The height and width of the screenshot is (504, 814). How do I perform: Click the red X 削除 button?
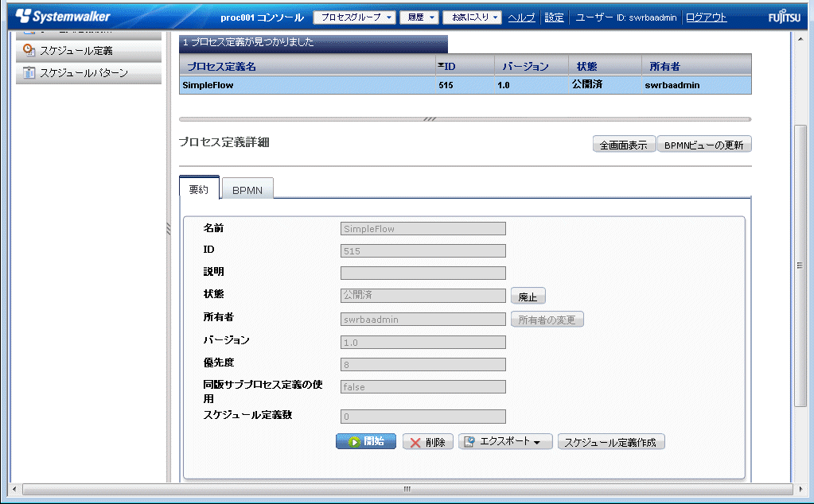(x=428, y=443)
